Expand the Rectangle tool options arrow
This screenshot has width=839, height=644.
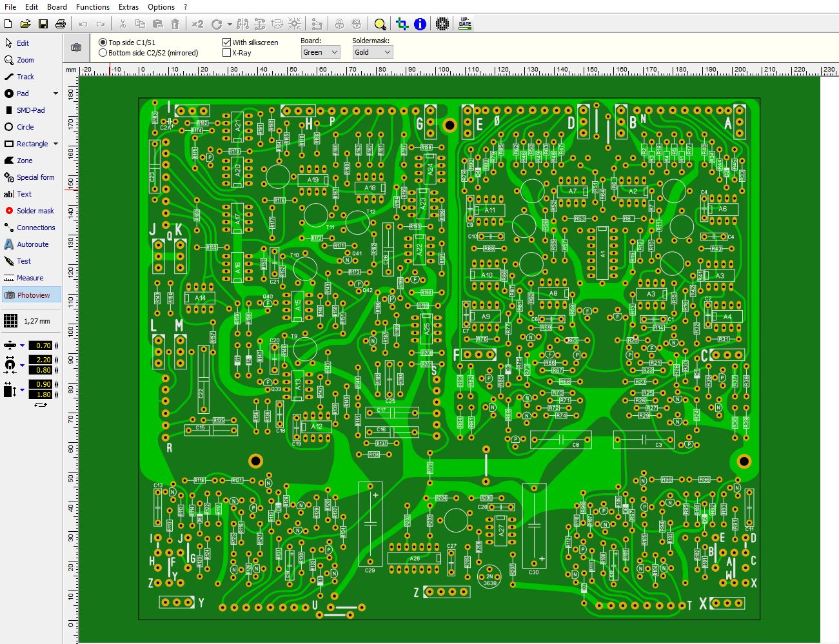coord(56,144)
